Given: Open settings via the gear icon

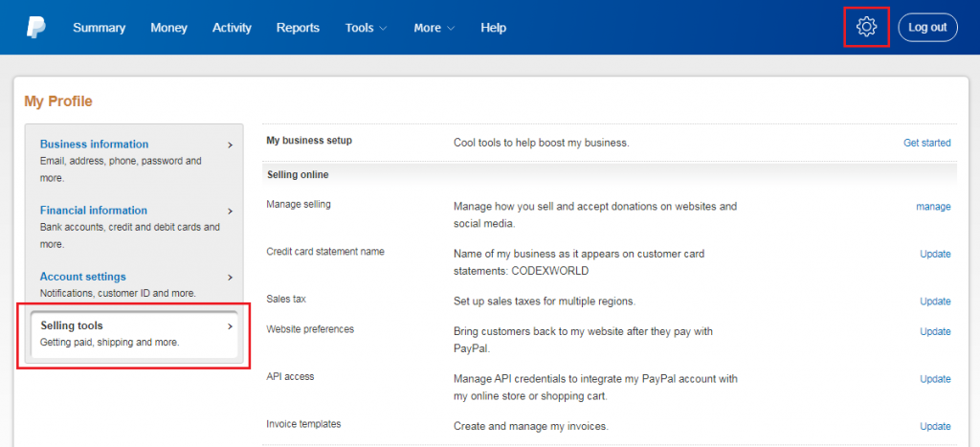Looking at the screenshot, I should click(x=866, y=27).
